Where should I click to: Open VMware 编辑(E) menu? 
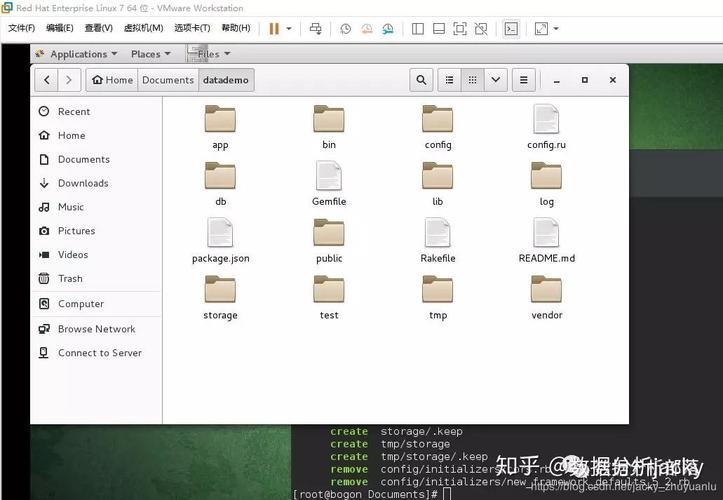click(60, 28)
